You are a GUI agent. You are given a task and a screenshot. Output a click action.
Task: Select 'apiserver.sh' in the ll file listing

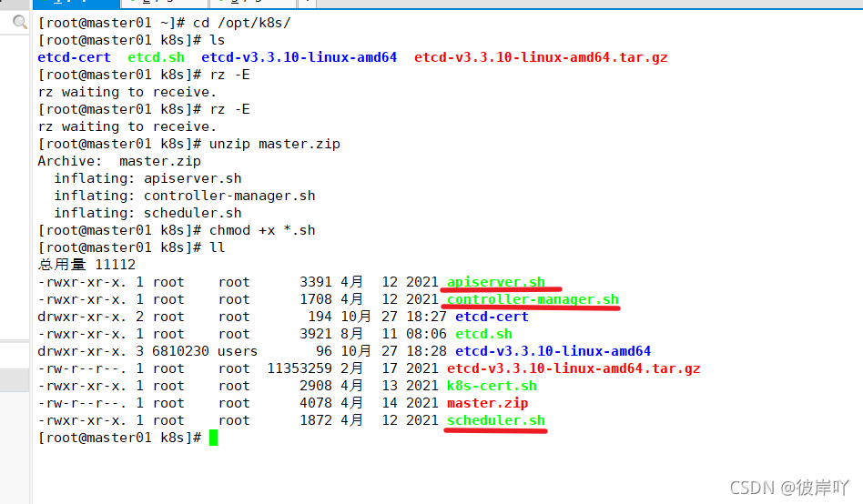tap(496, 282)
